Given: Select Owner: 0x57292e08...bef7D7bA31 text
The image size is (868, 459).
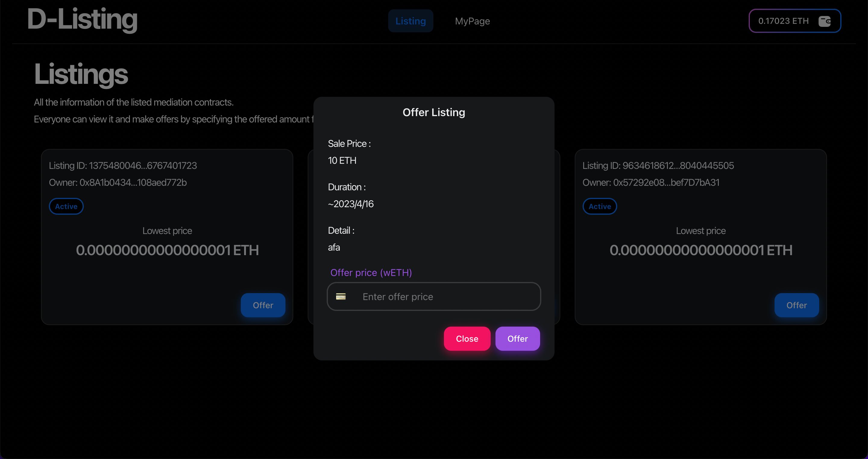Looking at the screenshot, I should [x=651, y=182].
